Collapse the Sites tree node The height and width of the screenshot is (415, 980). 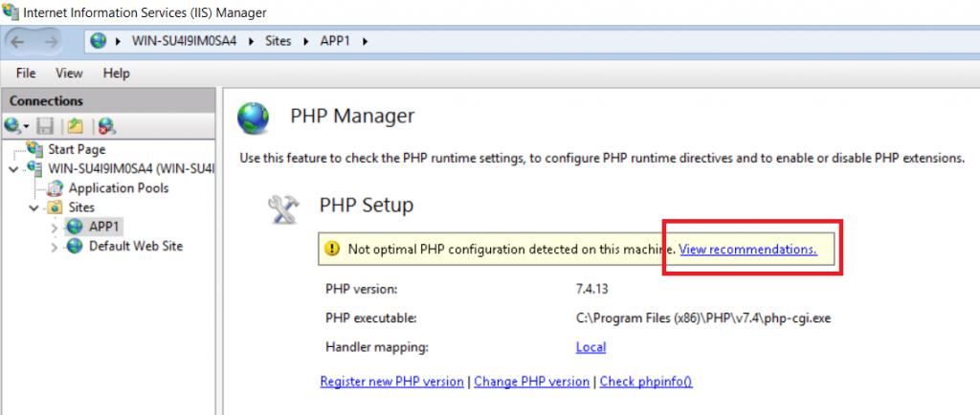[34, 207]
